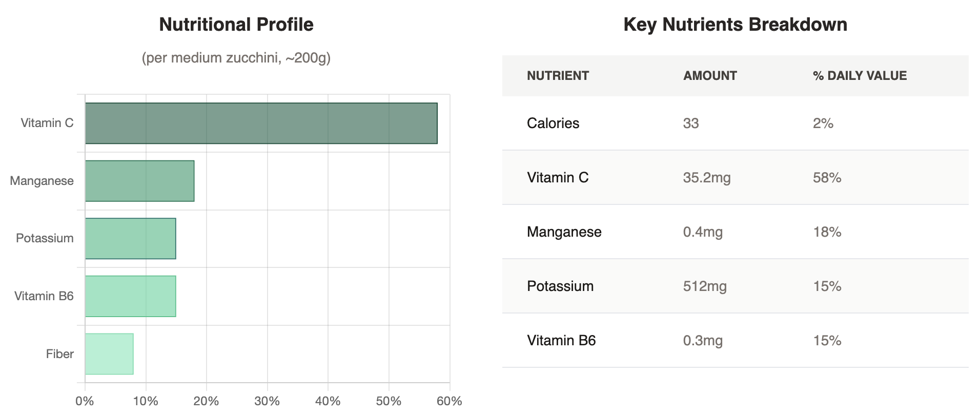Select the Calories row name in table

(x=553, y=123)
